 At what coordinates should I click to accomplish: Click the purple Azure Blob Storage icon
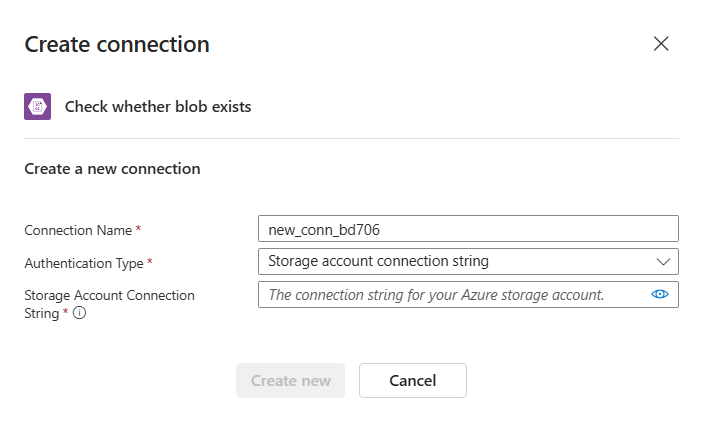tap(38, 106)
